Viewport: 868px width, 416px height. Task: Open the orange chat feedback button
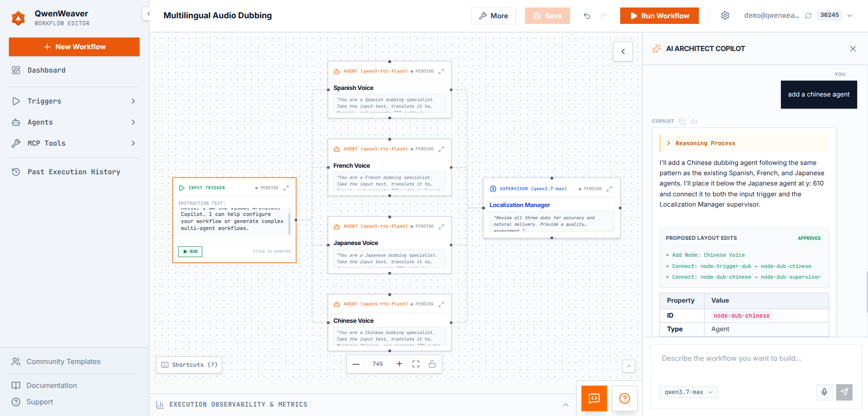coord(594,398)
